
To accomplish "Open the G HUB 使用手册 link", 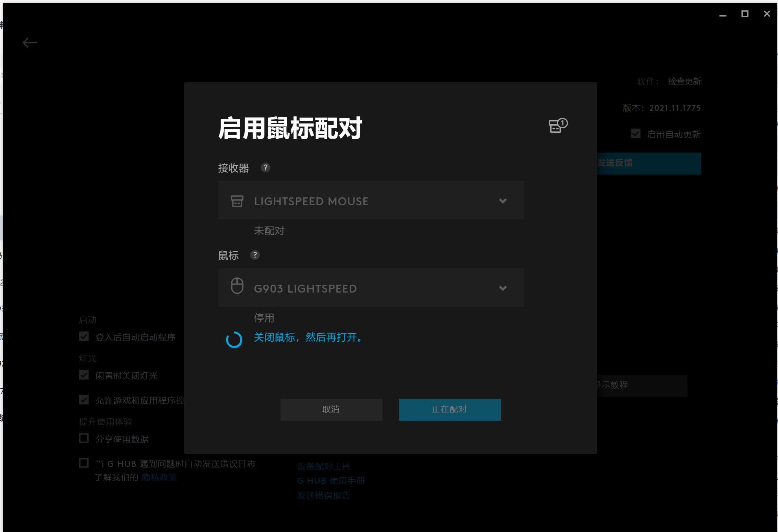I will pos(331,481).
